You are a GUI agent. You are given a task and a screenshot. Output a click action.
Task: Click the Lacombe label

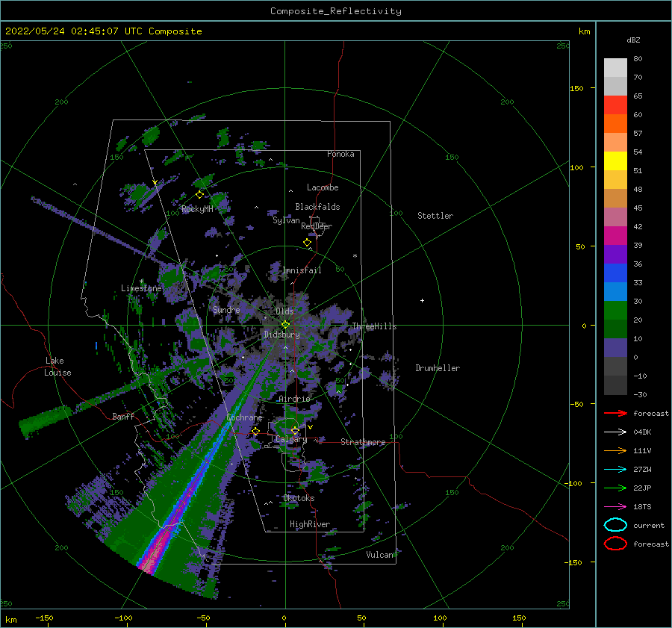pyautogui.click(x=323, y=187)
